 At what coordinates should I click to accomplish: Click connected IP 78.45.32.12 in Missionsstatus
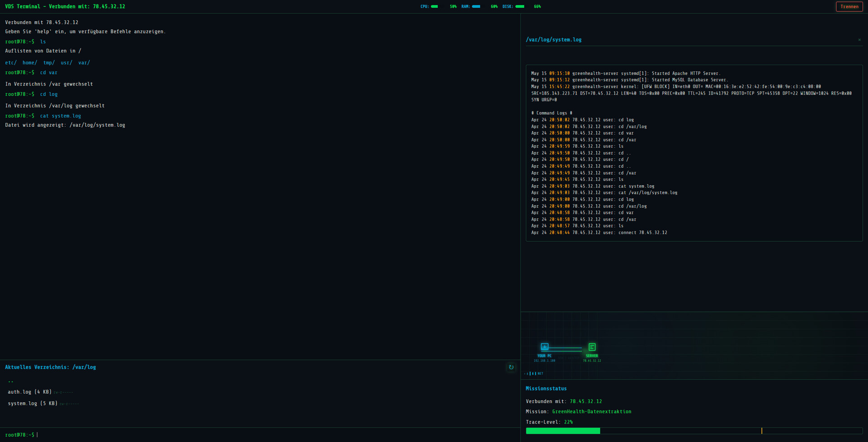(x=586, y=401)
